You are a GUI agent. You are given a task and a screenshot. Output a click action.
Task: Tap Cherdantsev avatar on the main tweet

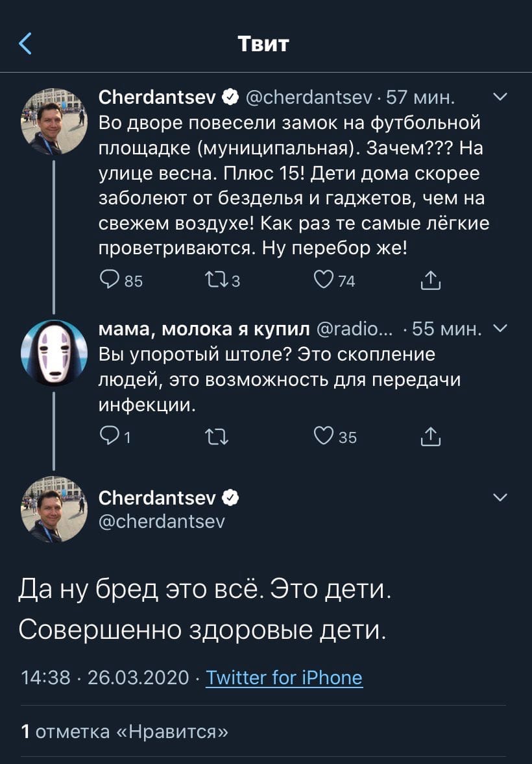(54, 509)
